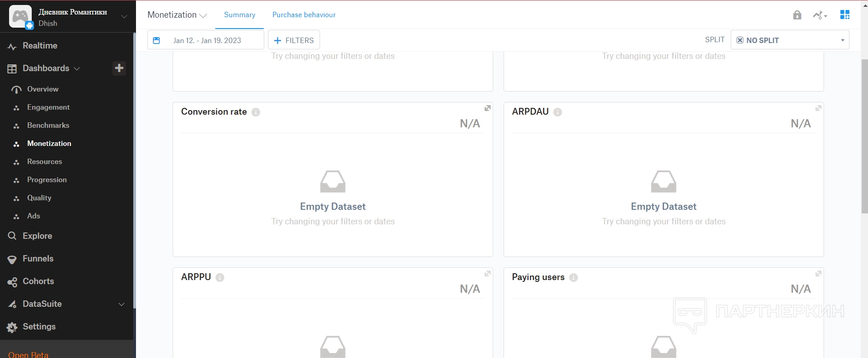This screenshot has width=868, height=358.
Task: Click the main page vertical scrollbar
Action: click(864, 136)
